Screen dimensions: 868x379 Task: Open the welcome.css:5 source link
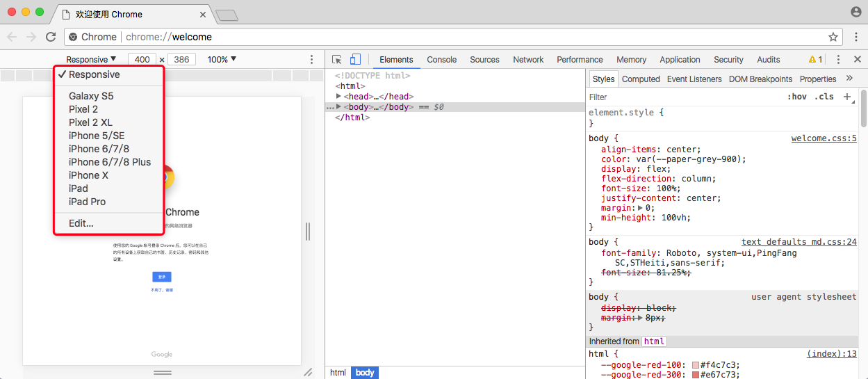pos(824,138)
